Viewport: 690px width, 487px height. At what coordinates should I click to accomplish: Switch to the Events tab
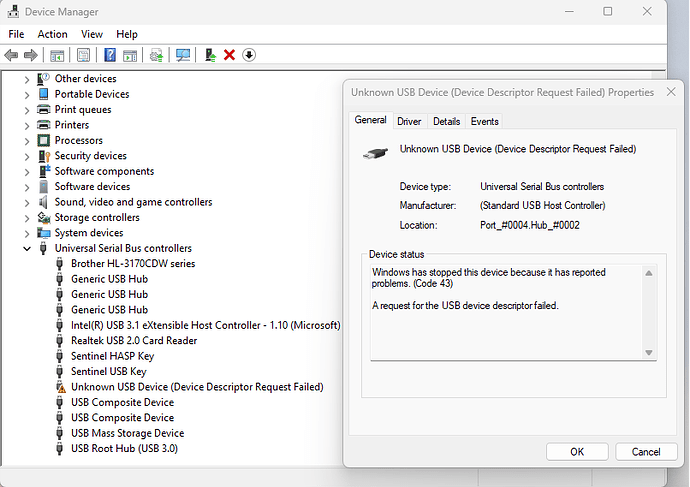pyautogui.click(x=484, y=121)
